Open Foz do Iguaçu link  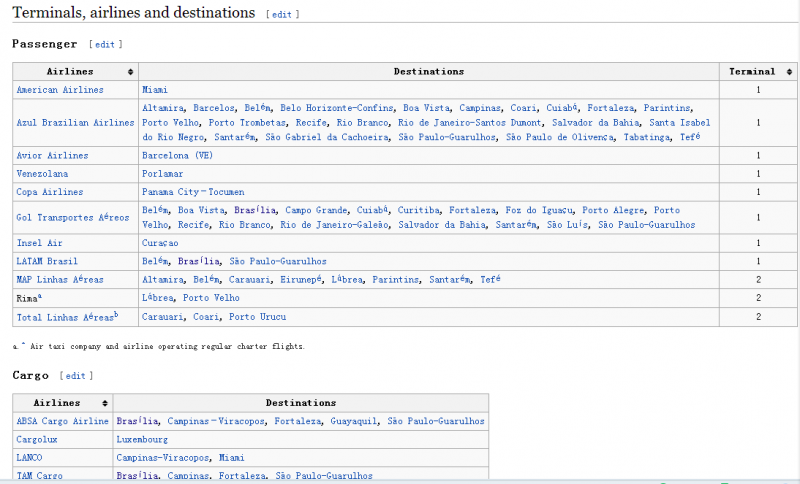click(x=539, y=210)
